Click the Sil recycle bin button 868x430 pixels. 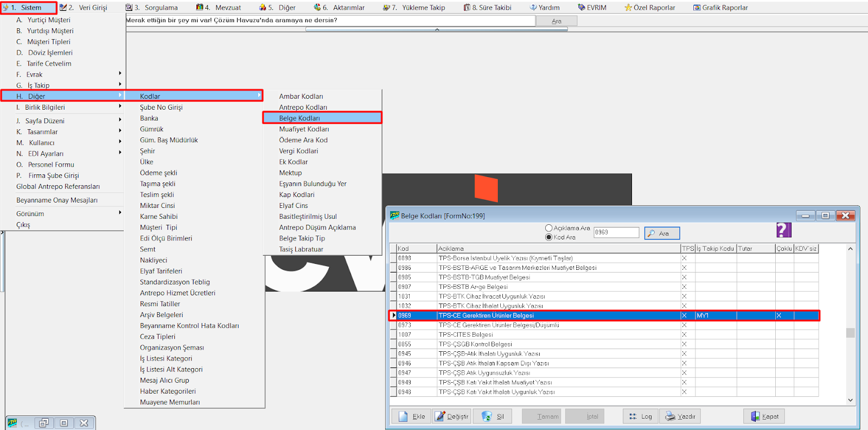[493, 416]
